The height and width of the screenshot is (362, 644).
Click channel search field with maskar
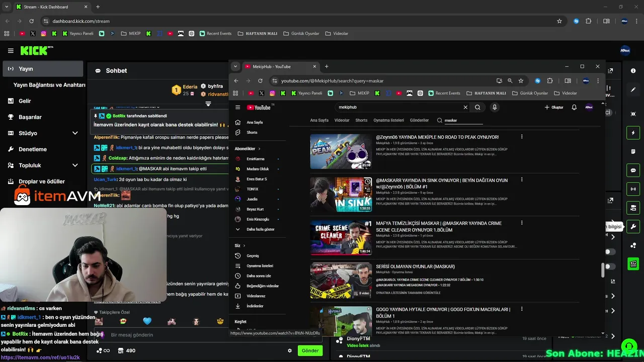click(x=463, y=121)
